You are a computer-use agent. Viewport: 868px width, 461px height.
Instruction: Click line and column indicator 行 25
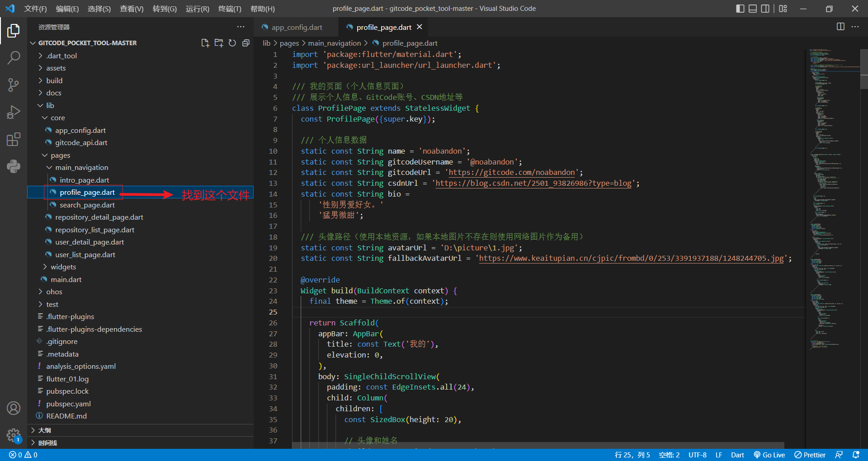pos(632,455)
